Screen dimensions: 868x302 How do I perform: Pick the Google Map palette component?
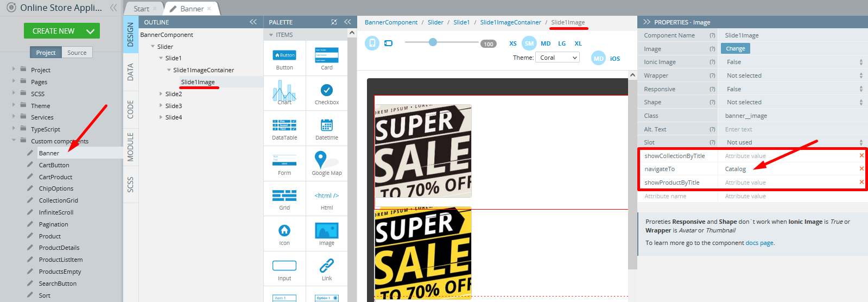327,164
